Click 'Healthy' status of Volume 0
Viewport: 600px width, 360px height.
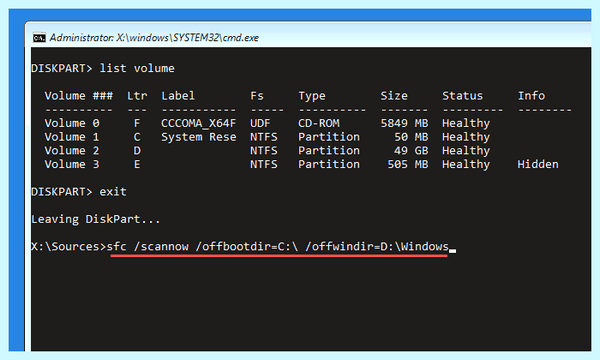[x=466, y=124]
